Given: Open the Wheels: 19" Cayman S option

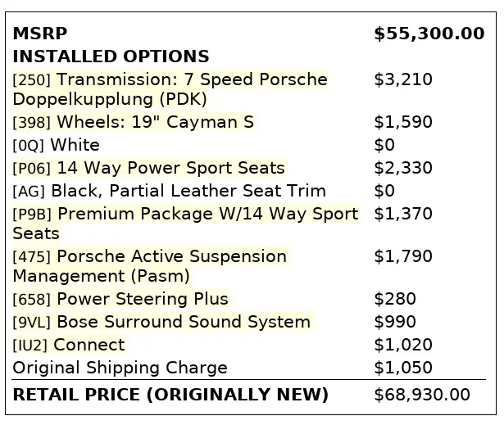Looking at the screenshot, I should (x=155, y=123).
